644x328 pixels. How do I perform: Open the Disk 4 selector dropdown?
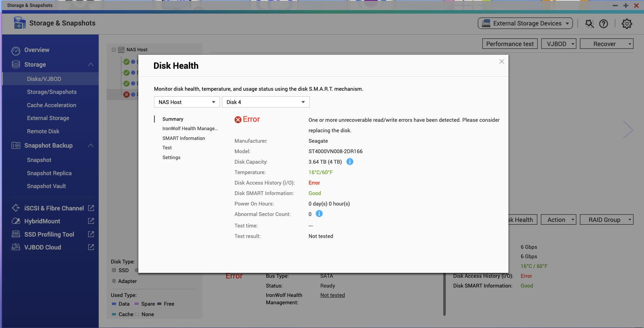pyautogui.click(x=266, y=102)
